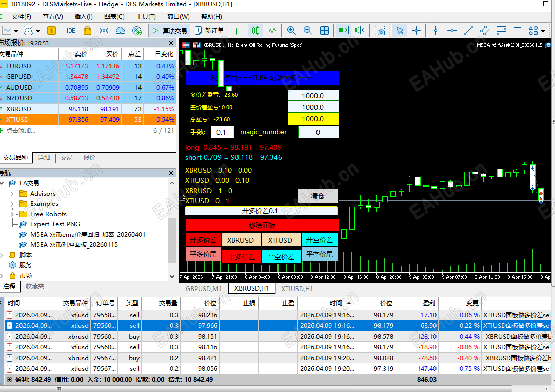Open the chart template dropdown arrow
This screenshot has height=392, width=555.
[x=38, y=31]
